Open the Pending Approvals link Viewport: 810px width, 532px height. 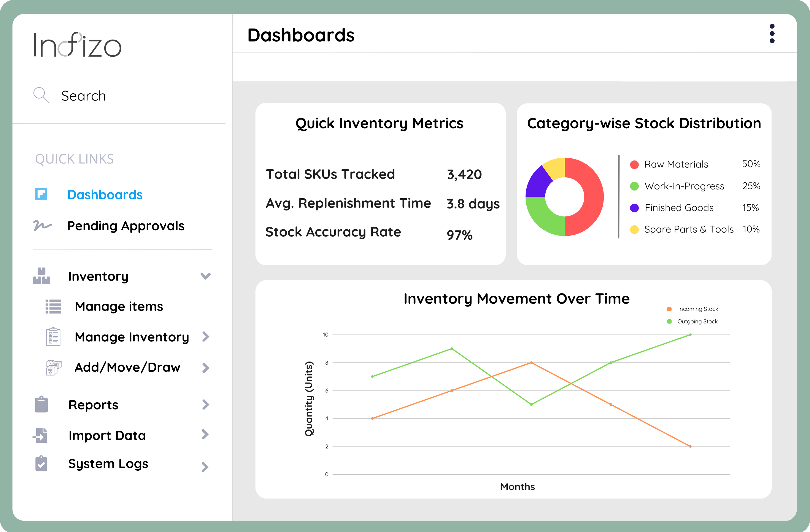(x=125, y=226)
